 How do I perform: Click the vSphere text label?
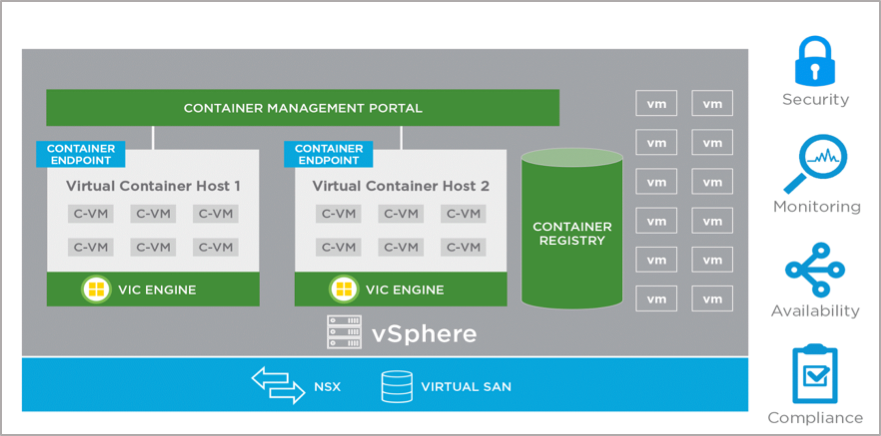pos(424,333)
